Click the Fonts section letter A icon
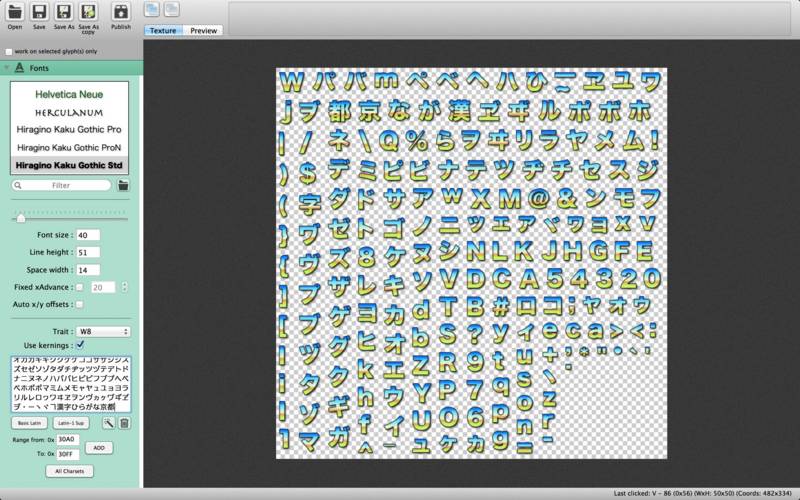The image size is (800, 500). point(19,68)
